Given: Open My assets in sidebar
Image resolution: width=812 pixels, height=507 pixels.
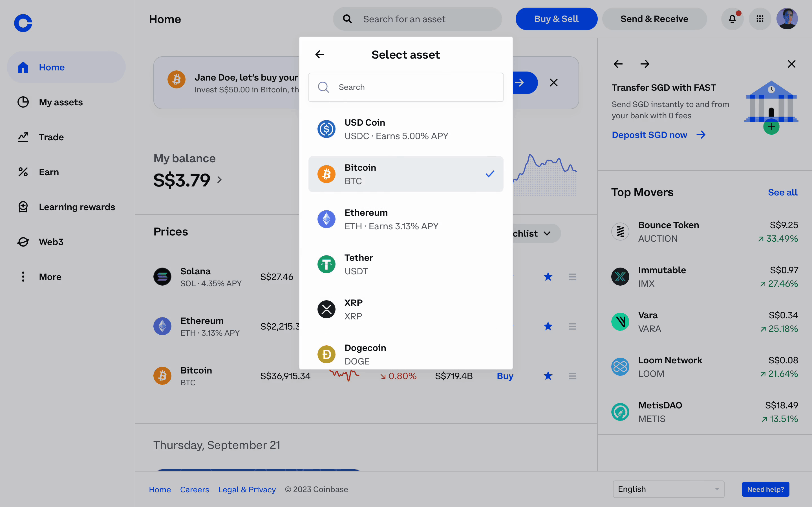Looking at the screenshot, I should pos(61,102).
